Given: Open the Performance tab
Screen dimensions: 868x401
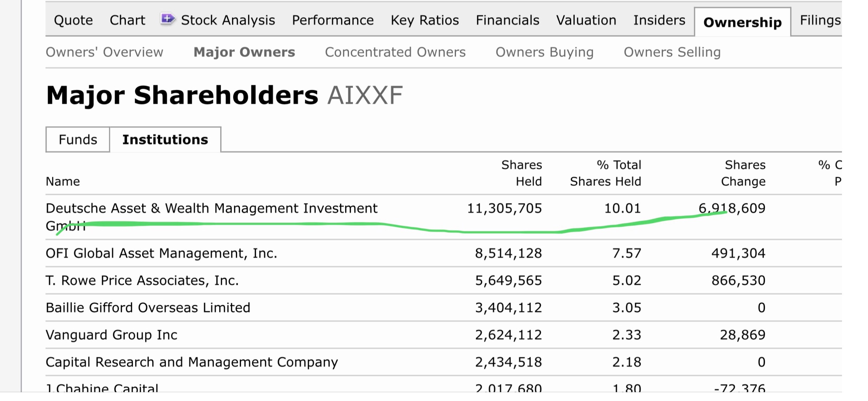Looking at the screenshot, I should click(x=333, y=20).
